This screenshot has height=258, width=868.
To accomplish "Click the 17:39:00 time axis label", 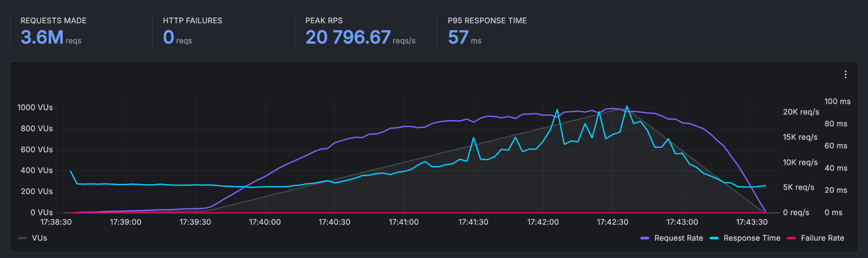I will point(125,222).
